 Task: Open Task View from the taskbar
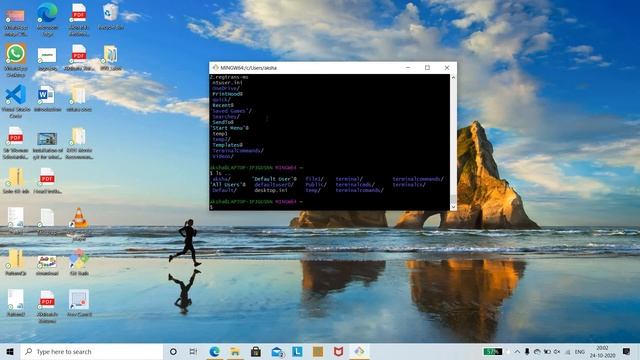point(193,351)
